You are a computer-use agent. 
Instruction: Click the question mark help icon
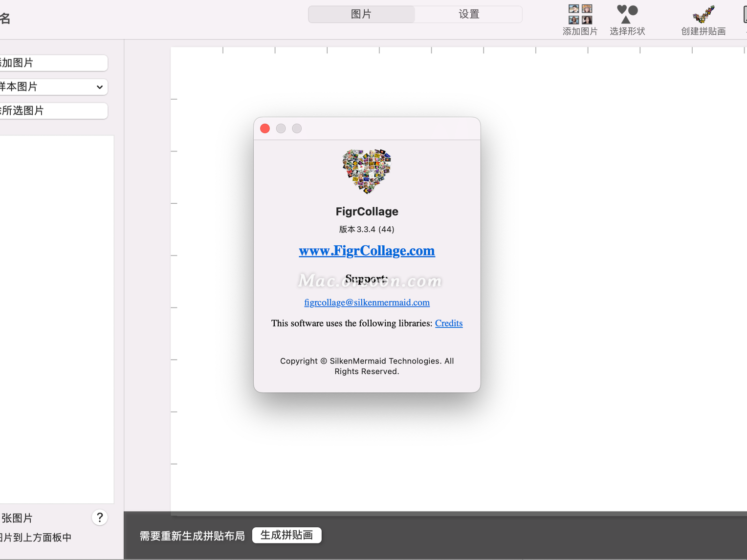click(x=100, y=517)
